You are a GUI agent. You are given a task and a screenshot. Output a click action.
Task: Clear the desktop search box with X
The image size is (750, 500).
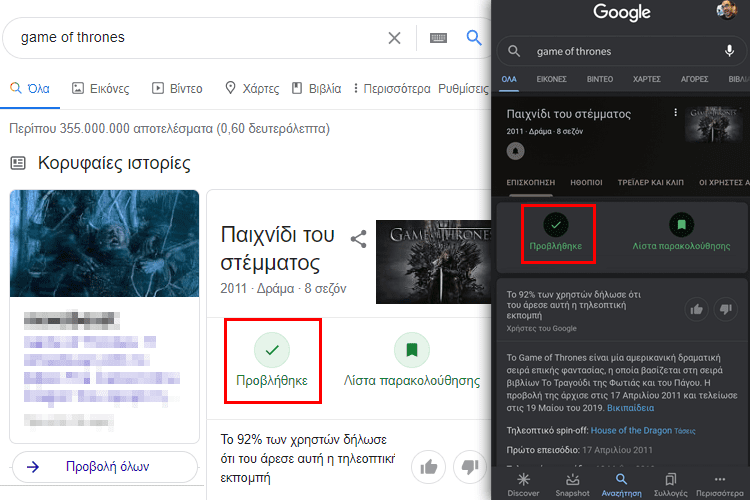pyautogui.click(x=394, y=38)
